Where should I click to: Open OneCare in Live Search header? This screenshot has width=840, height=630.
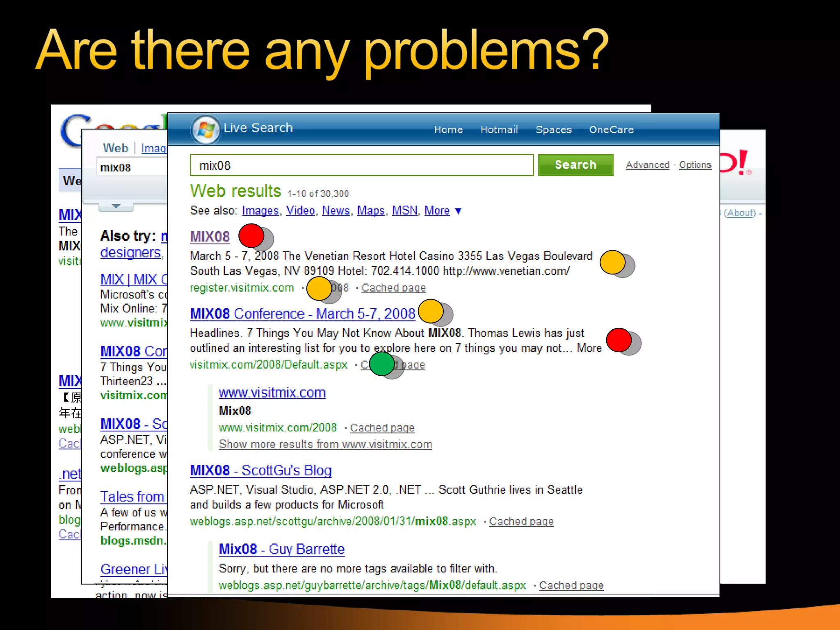611,130
